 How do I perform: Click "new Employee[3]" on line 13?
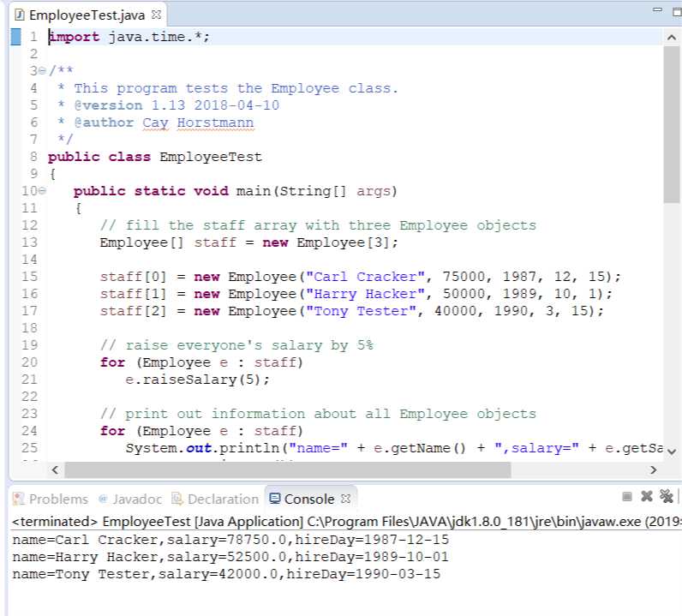[x=326, y=242]
